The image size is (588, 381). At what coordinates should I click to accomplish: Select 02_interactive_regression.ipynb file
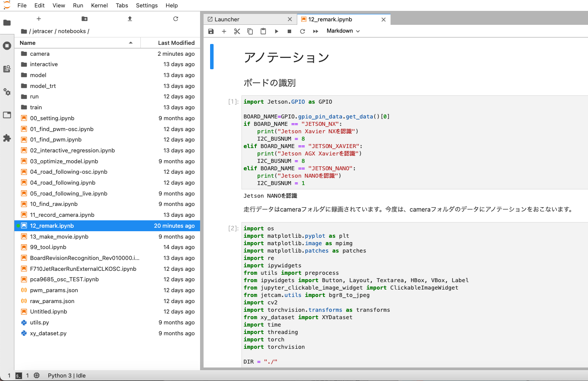[x=107, y=150]
